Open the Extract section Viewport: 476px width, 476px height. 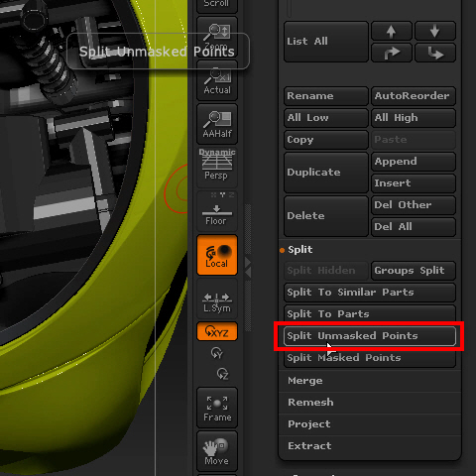309,446
